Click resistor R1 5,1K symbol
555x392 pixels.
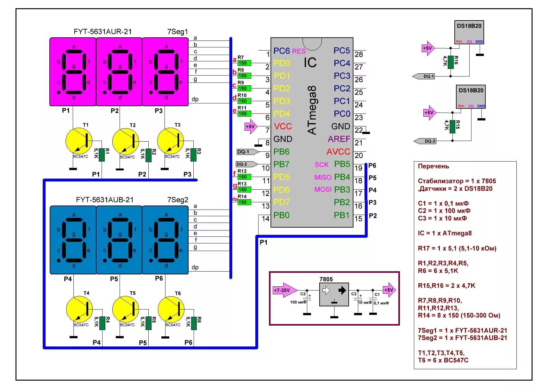pos(102,155)
